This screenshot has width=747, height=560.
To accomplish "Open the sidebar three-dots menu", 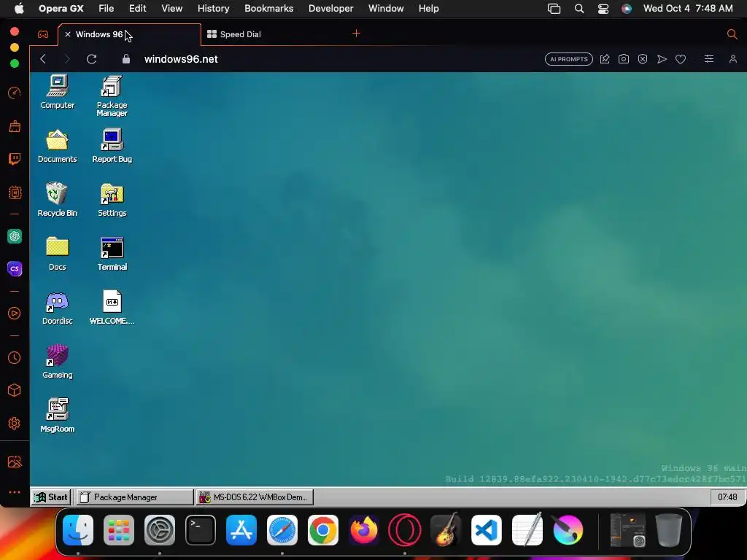I will 15,492.
